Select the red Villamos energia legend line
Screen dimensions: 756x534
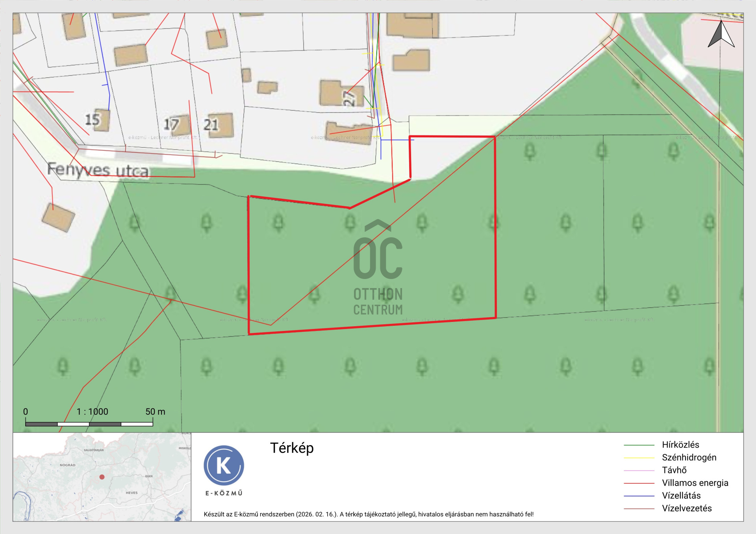coord(639,483)
